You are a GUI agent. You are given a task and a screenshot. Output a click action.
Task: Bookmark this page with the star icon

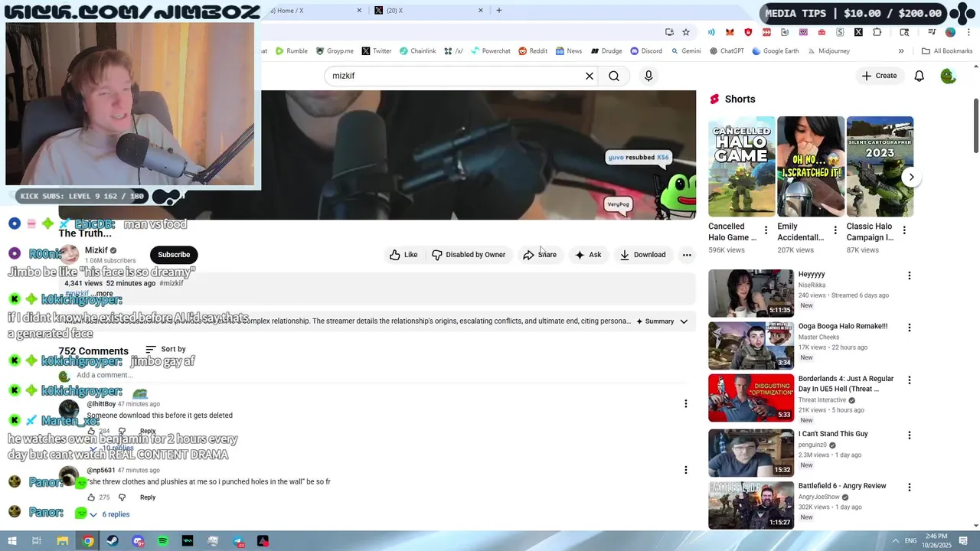pyautogui.click(x=686, y=32)
